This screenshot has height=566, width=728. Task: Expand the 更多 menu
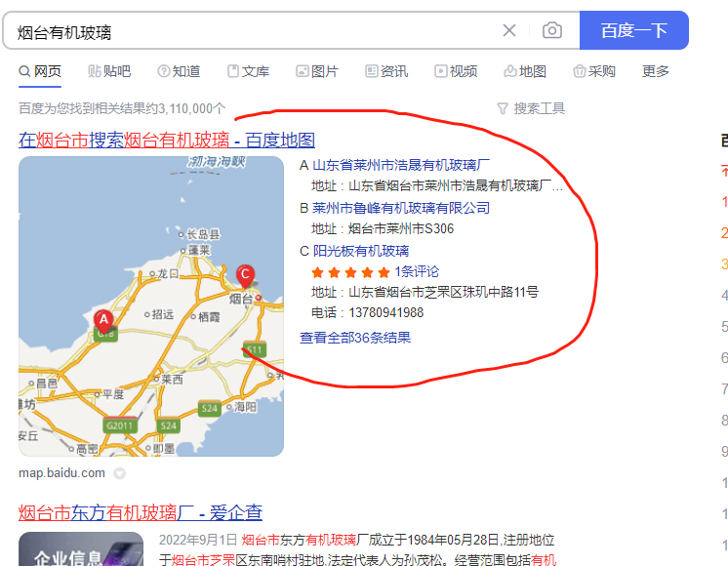pyautogui.click(x=656, y=71)
